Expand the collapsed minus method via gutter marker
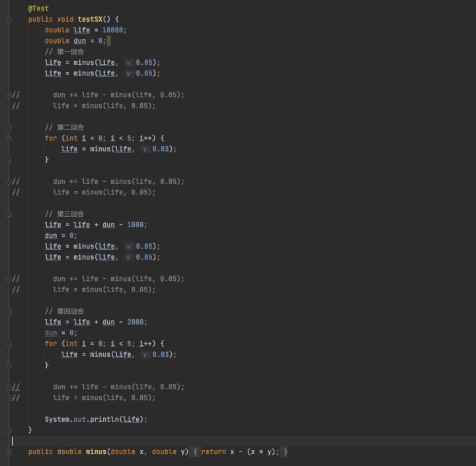The width and height of the screenshot is (476, 466). click(9, 452)
